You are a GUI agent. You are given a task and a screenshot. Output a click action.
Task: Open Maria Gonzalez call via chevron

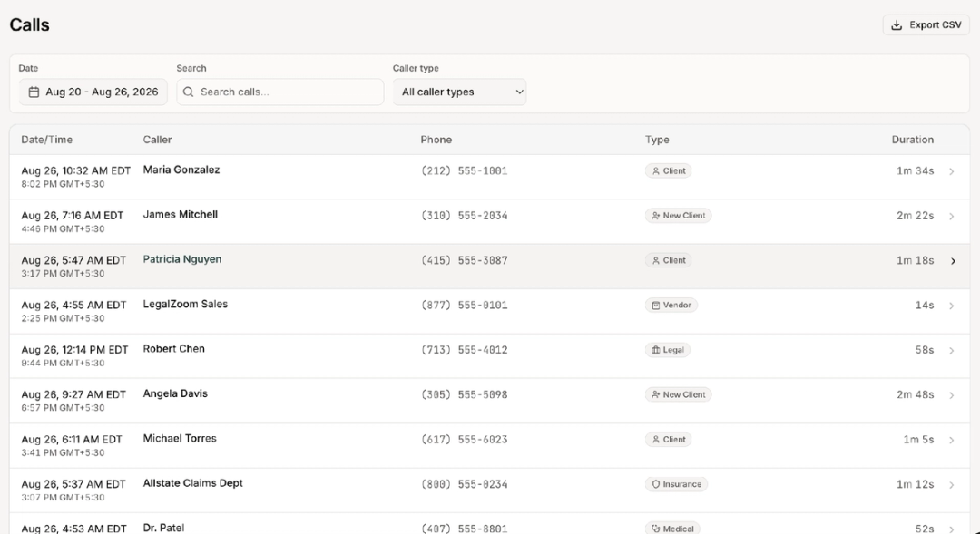[x=952, y=171]
